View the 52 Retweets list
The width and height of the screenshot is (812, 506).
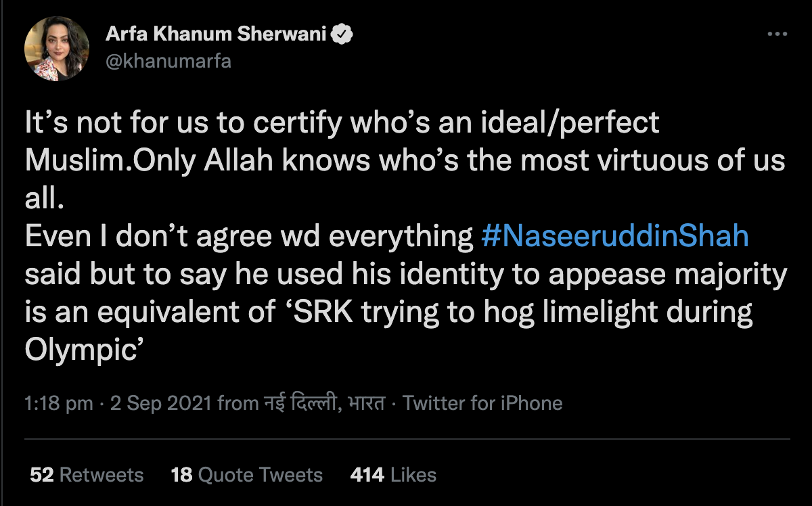tap(87, 475)
